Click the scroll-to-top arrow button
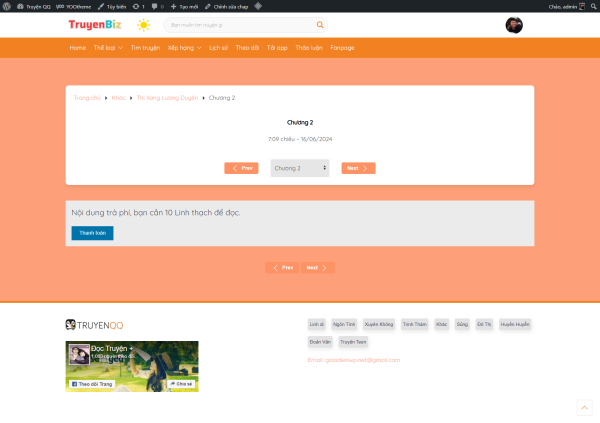This screenshot has height=423, width=600. 584,407
